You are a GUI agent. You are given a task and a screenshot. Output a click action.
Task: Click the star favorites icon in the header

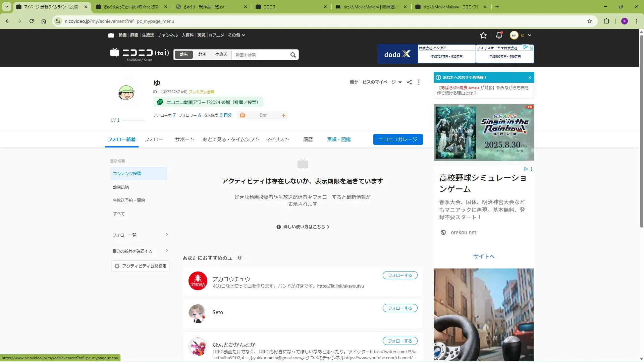pos(483,35)
